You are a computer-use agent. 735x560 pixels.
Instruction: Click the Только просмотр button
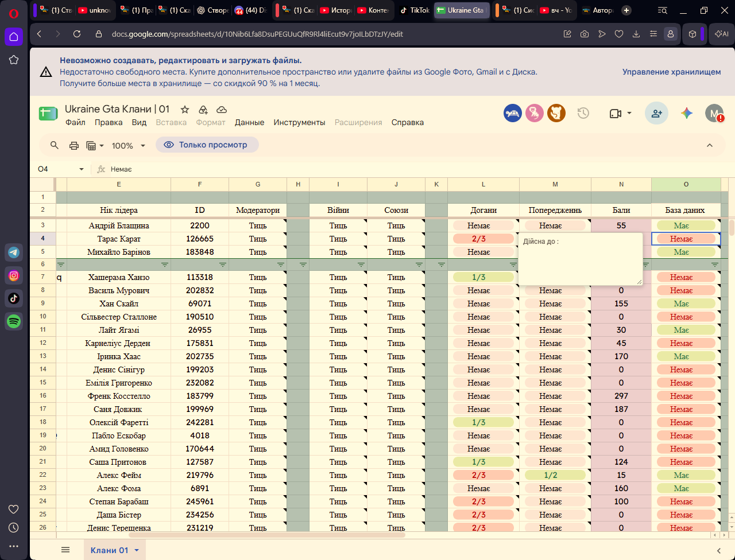click(207, 145)
